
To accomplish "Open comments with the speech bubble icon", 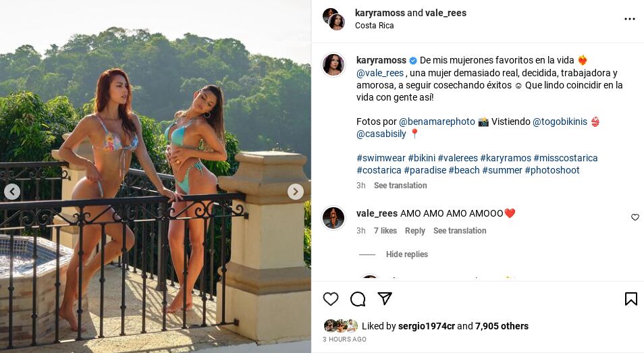I will click(x=358, y=299).
